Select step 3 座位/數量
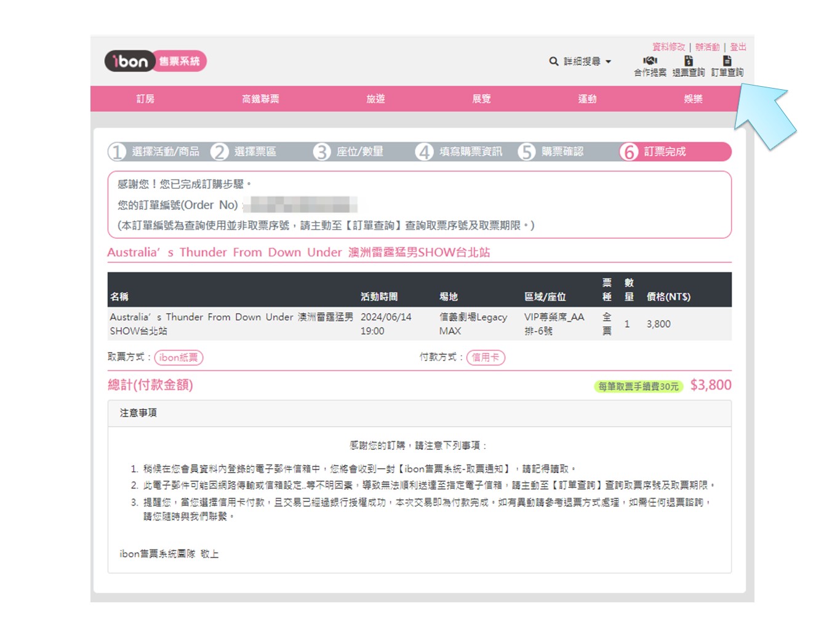The image size is (840, 630). click(348, 151)
